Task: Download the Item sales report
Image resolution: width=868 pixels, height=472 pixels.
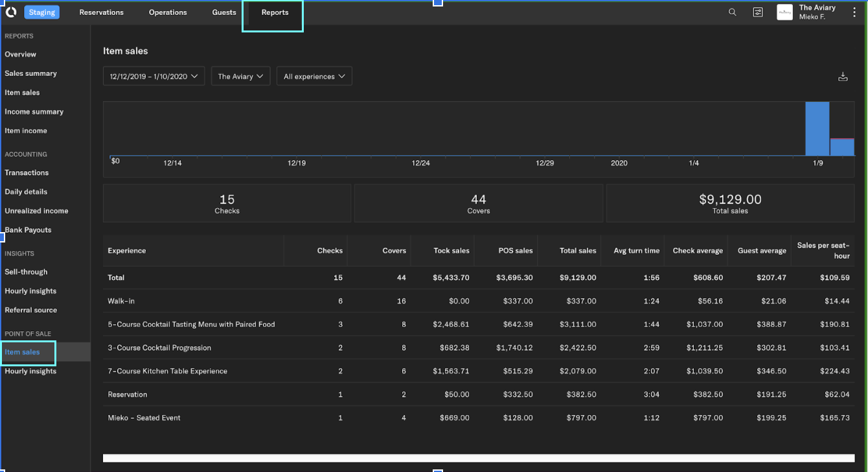Action: tap(843, 76)
